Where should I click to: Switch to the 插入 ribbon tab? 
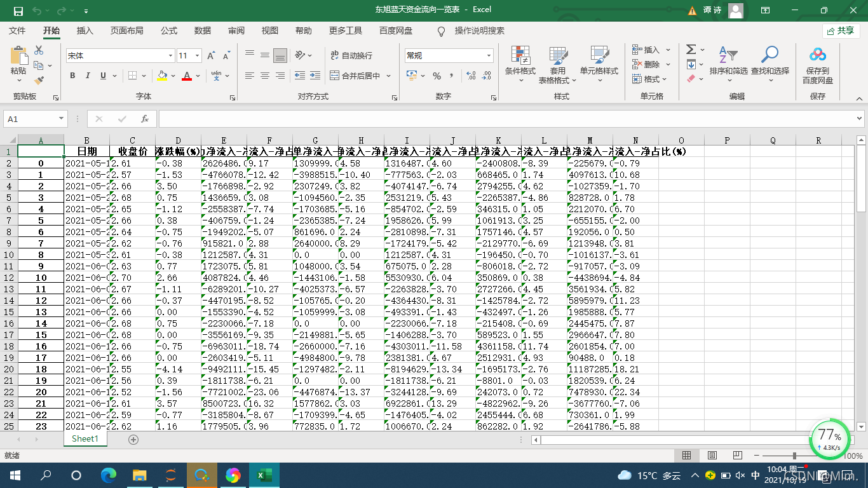click(85, 30)
